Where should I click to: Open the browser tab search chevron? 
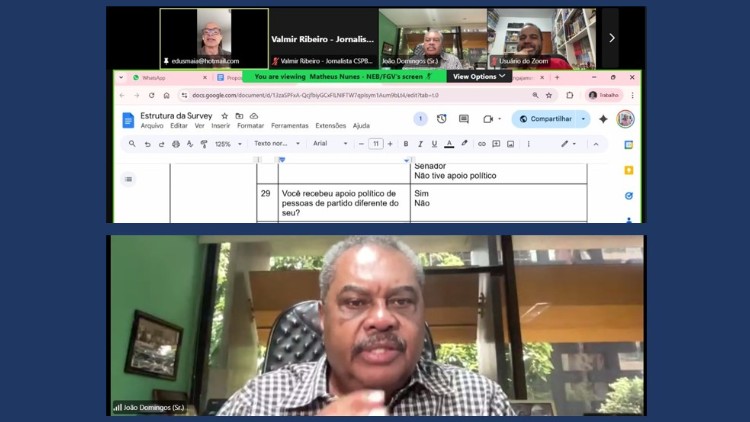click(x=121, y=78)
